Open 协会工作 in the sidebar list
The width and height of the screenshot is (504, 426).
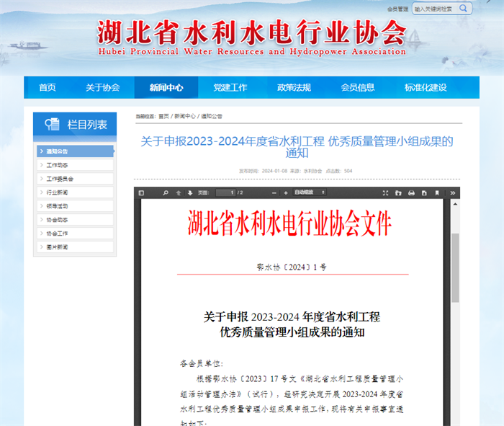[x=75, y=234]
